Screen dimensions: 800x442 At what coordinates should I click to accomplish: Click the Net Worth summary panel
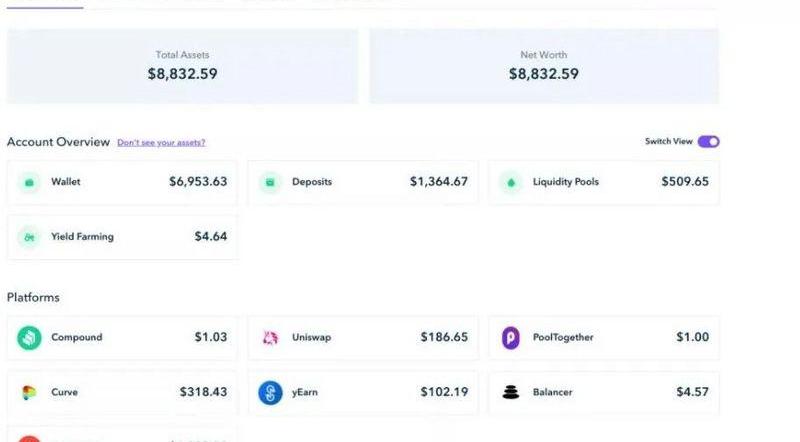click(x=544, y=65)
